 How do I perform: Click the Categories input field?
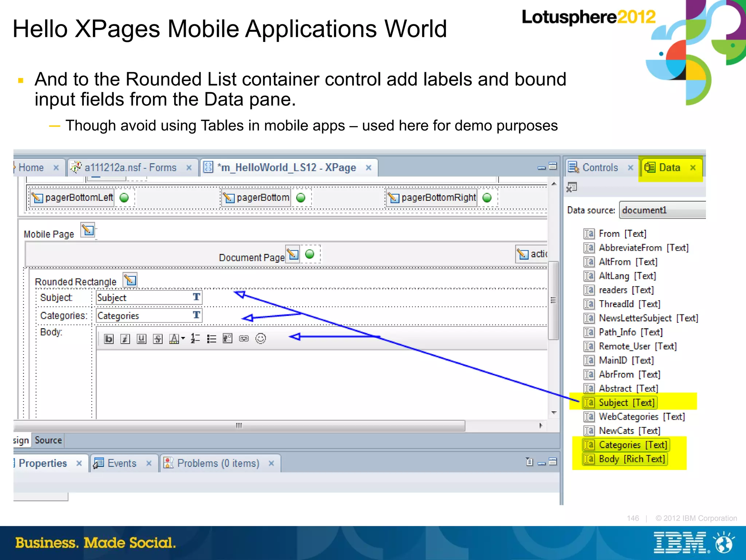tap(149, 316)
